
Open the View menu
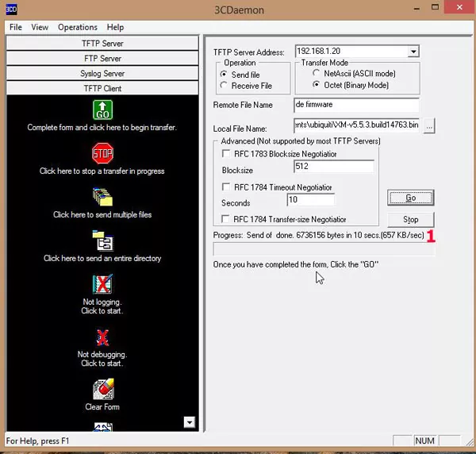point(40,28)
